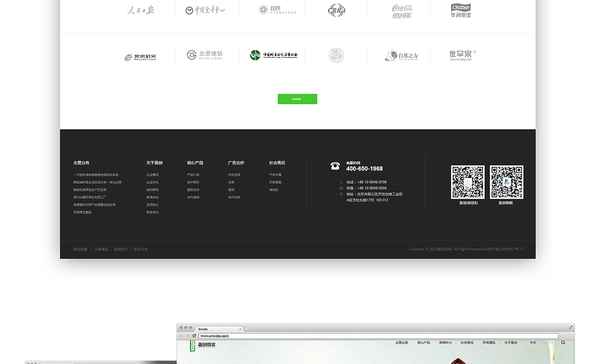Open 招纳贤才 in the bottom footer bar
Image resolution: width=595 pixels, height=364 pixels.
pyautogui.click(x=121, y=249)
